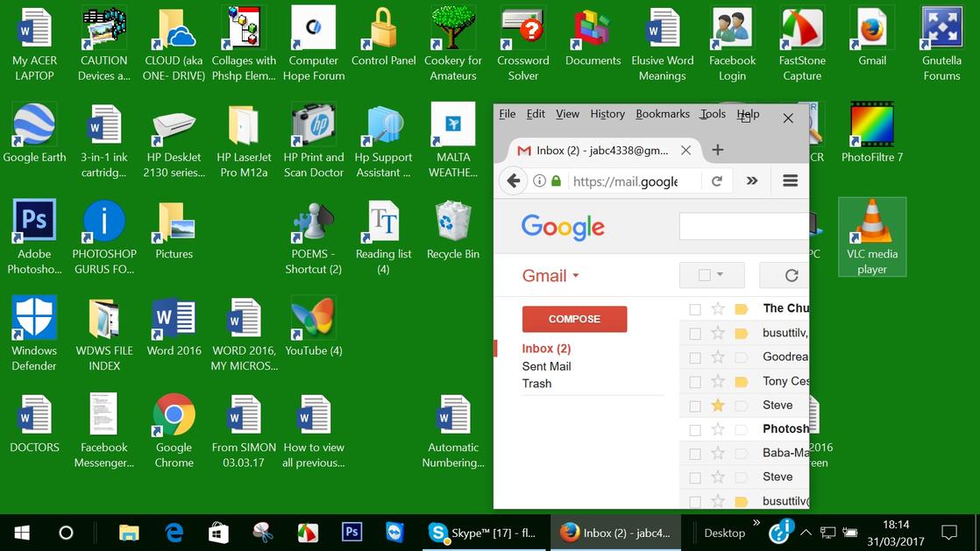Open the Sent Mail folder
Image resolution: width=980 pixels, height=551 pixels.
click(546, 366)
